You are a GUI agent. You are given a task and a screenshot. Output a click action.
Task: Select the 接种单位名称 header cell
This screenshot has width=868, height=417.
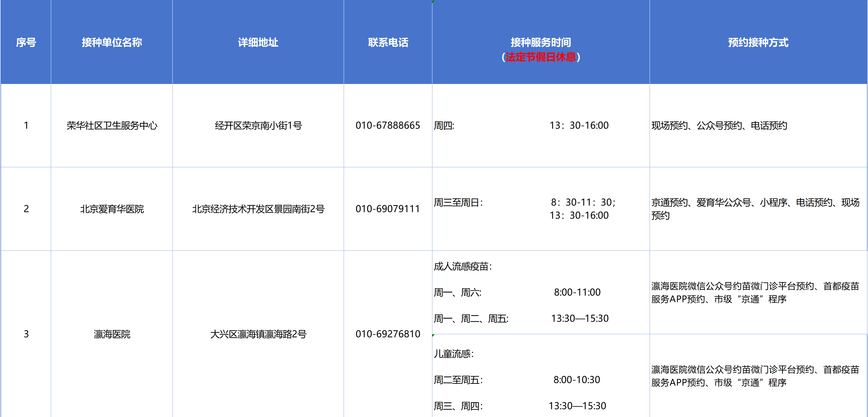[112, 42]
